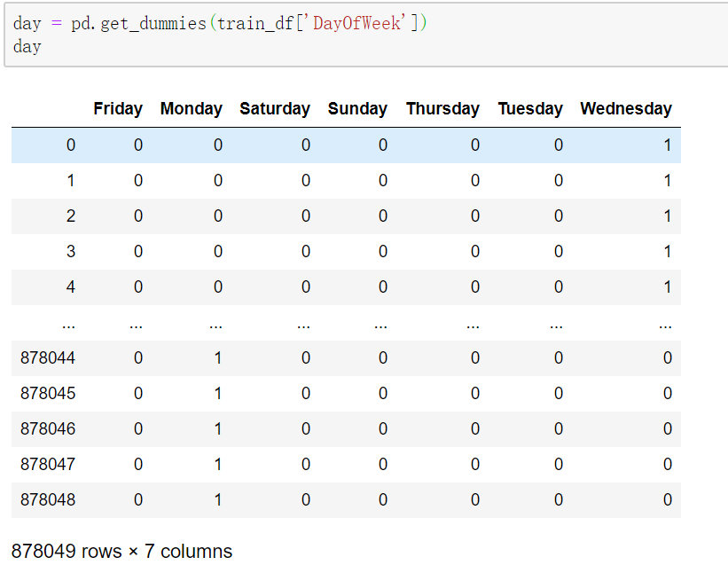The width and height of the screenshot is (728, 565).
Task: Click row index 878044 label
Action: pos(48,358)
